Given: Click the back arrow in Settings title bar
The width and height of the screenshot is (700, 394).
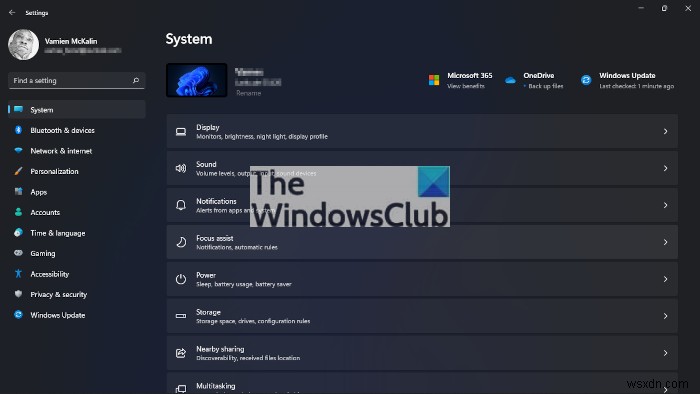Looking at the screenshot, I should [x=12, y=12].
